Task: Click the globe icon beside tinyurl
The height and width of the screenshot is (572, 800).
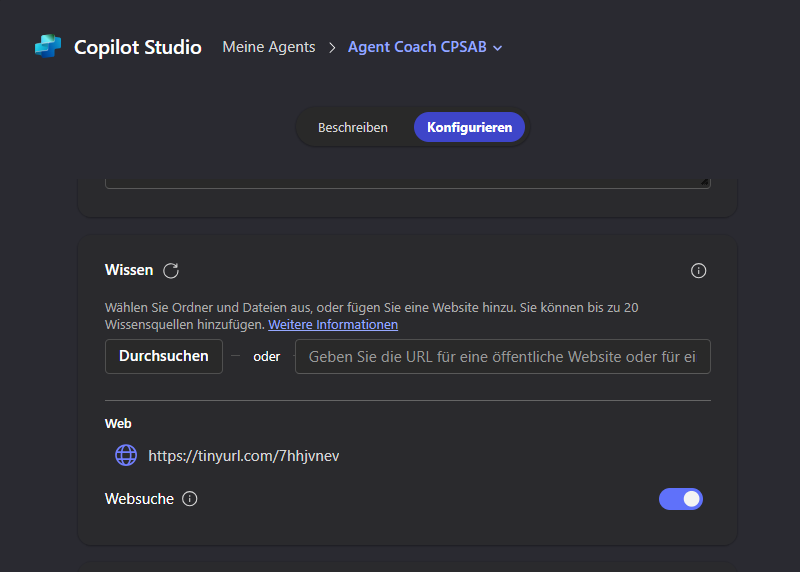Action: click(x=126, y=455)
